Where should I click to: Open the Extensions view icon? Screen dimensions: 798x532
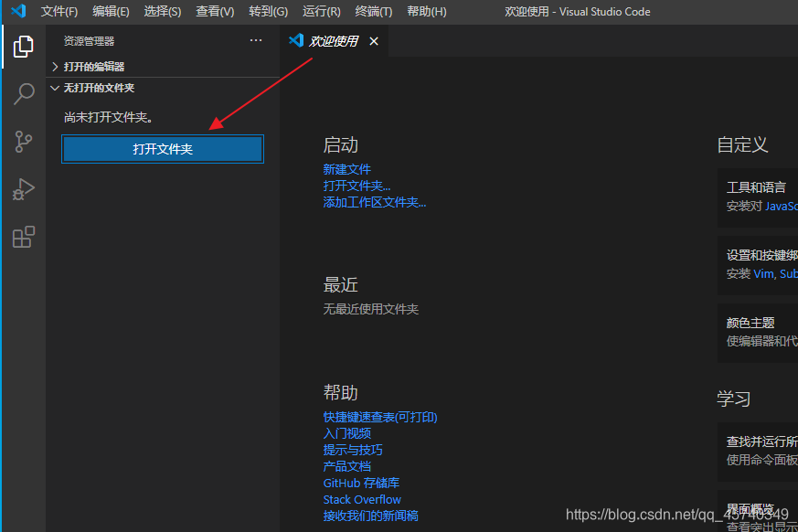tap(24, 237)
